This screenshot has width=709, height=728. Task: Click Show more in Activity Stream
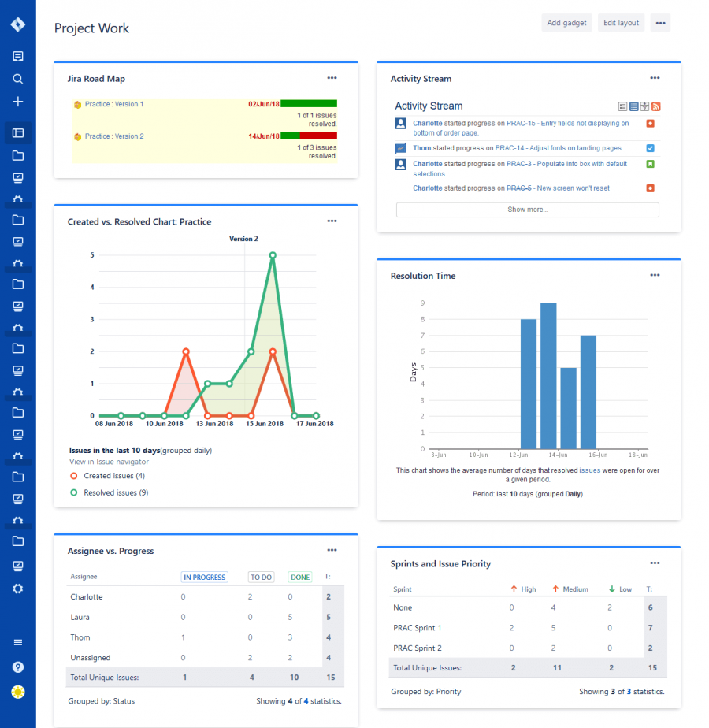[527, 210]
